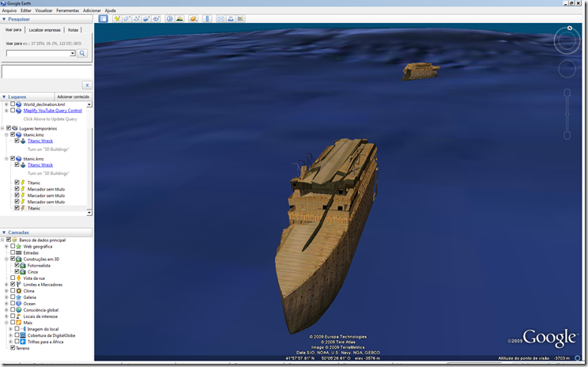Uncheck the Cinza buildings checkbox
588x367 pixels.
tap(17, 271)
